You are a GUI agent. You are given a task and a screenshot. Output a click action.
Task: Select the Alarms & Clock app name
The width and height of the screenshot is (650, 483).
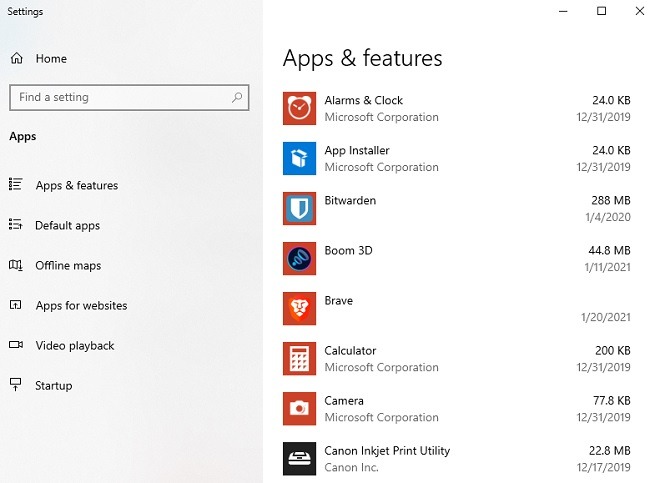pyautogui.click(x=364, y=100)
